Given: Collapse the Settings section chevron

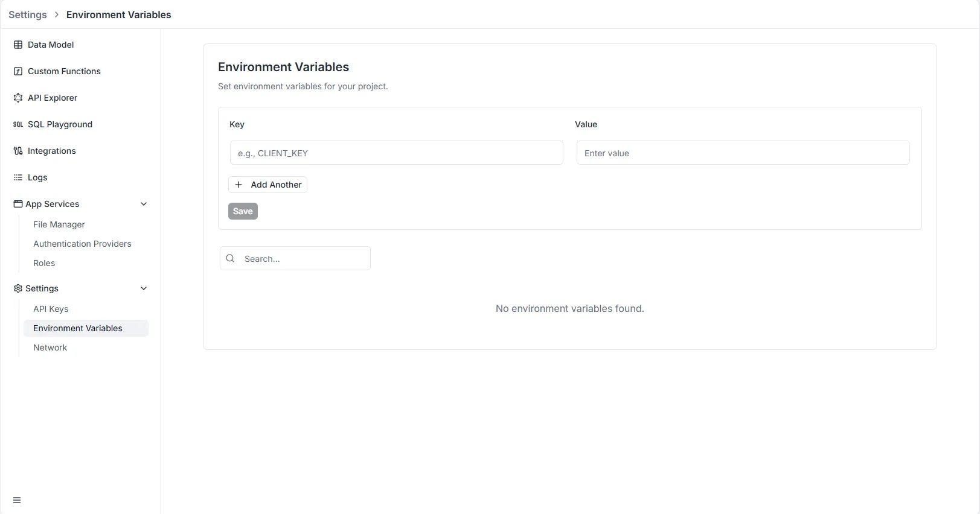Looking at the screenshot, I should pos(144,288).
